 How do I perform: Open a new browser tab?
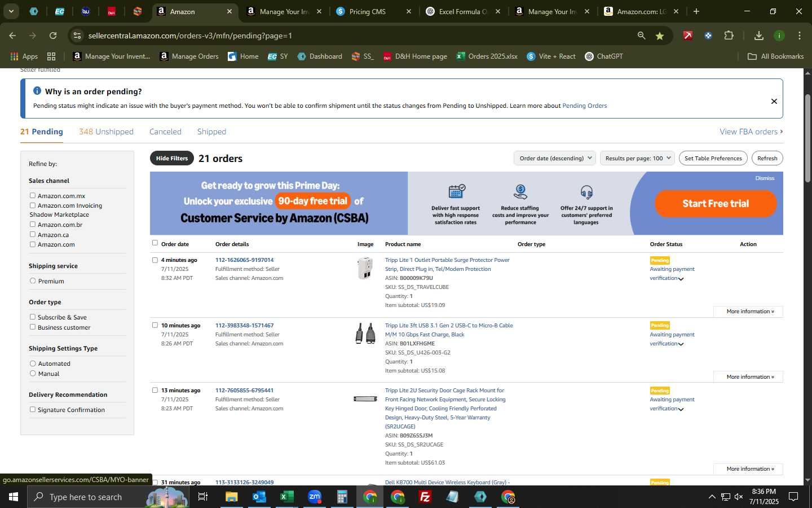(x=696, y=11)
